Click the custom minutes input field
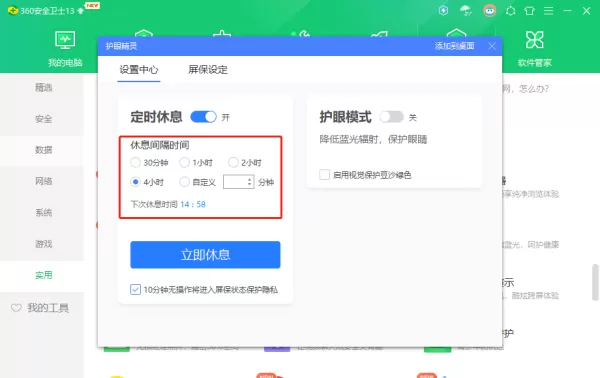600x378 pixels. pos(239,182)
